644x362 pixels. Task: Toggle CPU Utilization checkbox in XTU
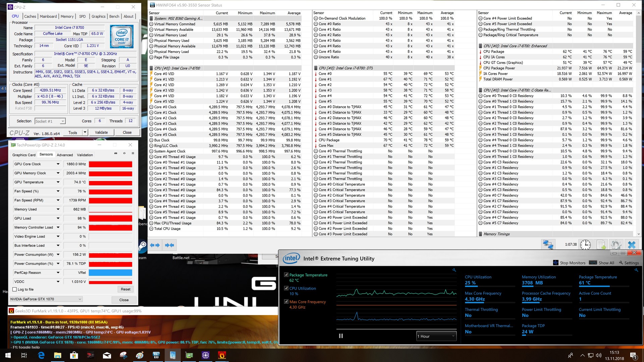[x=286, y=288]
